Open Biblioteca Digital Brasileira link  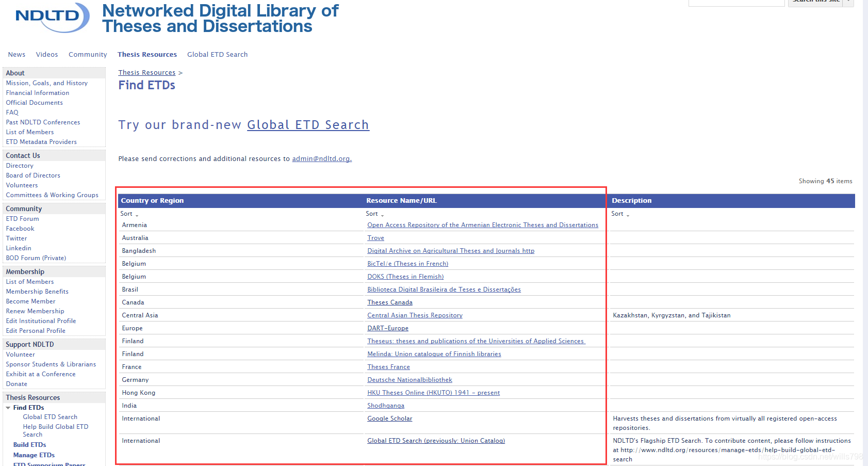pyautogui.click(x=444, y=290)
